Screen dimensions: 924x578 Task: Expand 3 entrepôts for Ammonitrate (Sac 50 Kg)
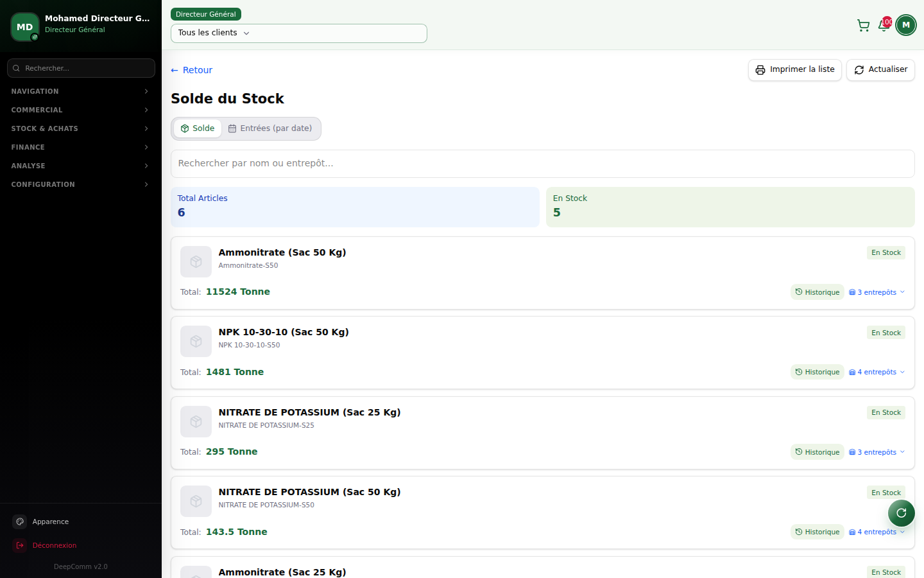877,292
